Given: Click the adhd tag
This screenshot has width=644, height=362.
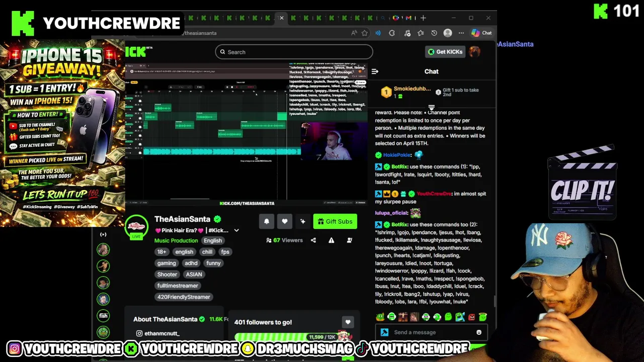Looking at the screenshot, I should point(191,263).
